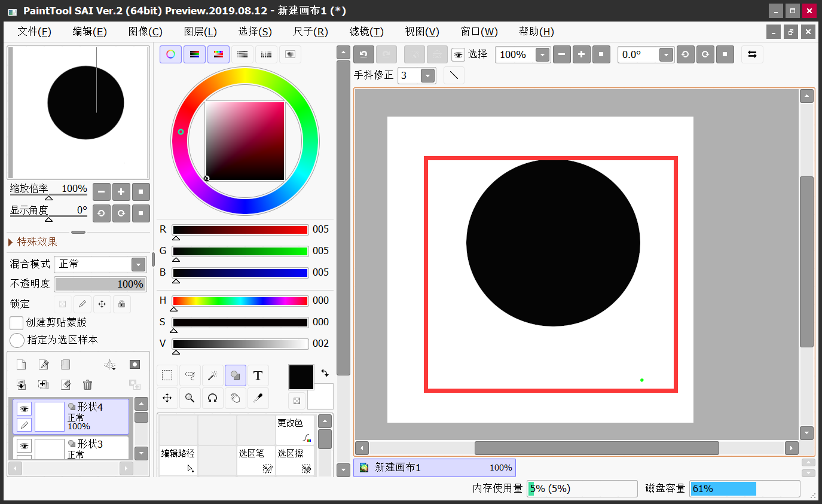Swap foreground and background colors
This screenshot has height=504, width=822.
click(325, 372)
